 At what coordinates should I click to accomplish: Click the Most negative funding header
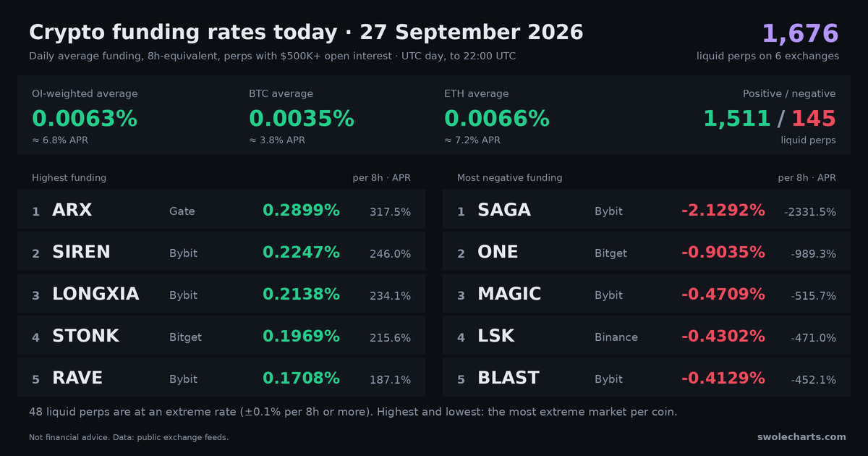[x=509, y=178]
